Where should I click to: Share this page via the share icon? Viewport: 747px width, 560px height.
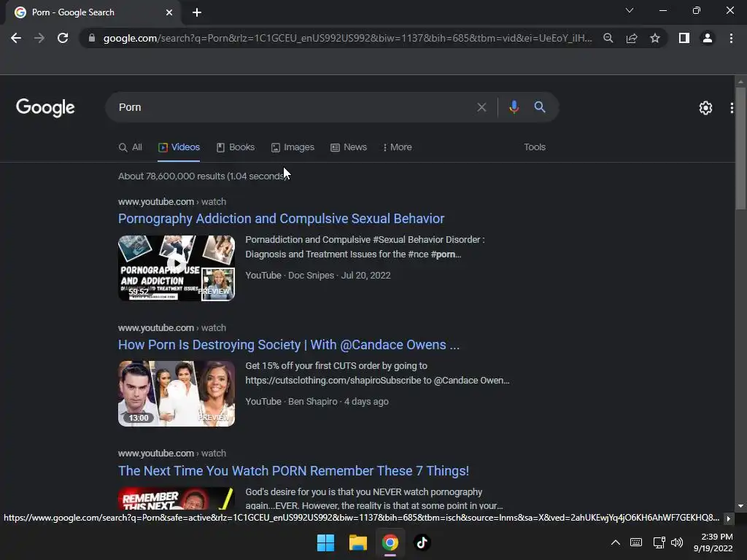[x=632, y=38]
